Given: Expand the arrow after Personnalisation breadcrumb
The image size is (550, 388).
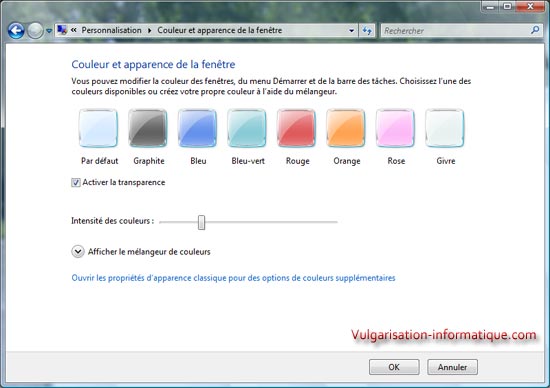Looking at the screenshot, I should click(149, 31).
